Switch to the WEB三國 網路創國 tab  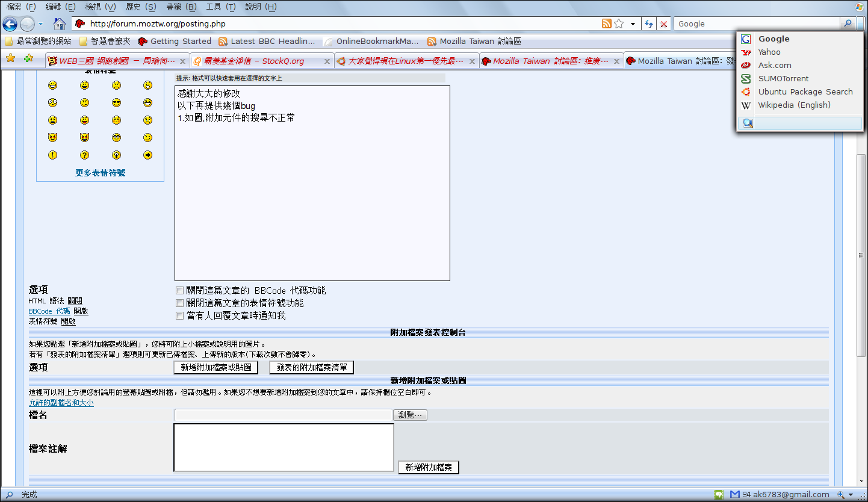(x=117, y=61)
